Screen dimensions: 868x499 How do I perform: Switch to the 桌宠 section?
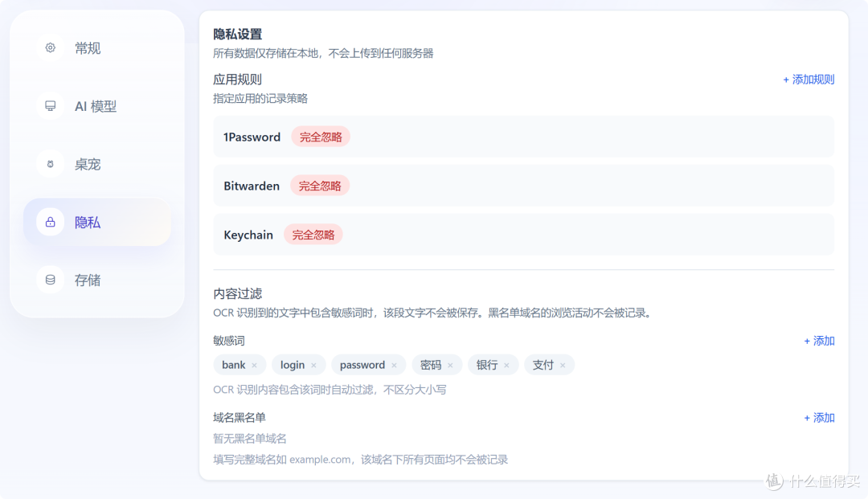point(97,164)
